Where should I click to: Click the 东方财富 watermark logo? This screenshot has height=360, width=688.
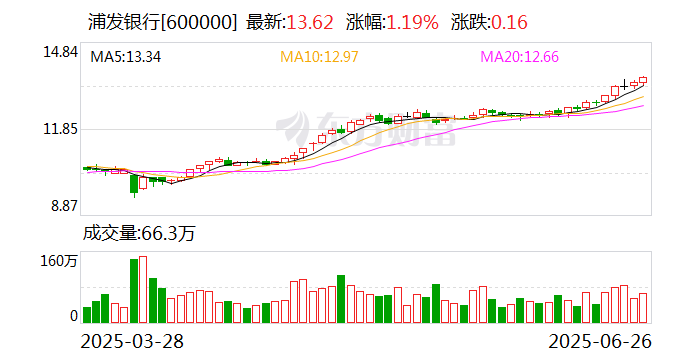[366, 128]
